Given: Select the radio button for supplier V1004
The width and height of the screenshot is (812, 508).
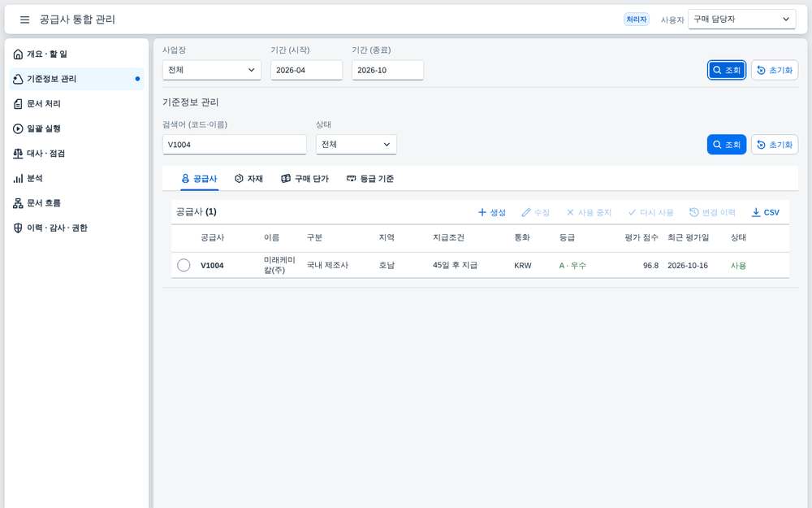Looking at the screenshot, I should [184, 266].
